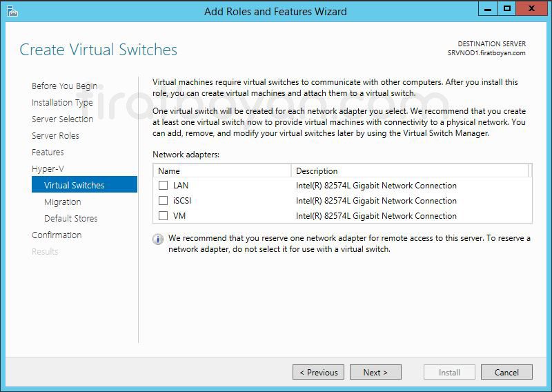Select the LAN adapter name
This screenshot has width=552, height=392.
pyautogui.click(x=181, y=185)
